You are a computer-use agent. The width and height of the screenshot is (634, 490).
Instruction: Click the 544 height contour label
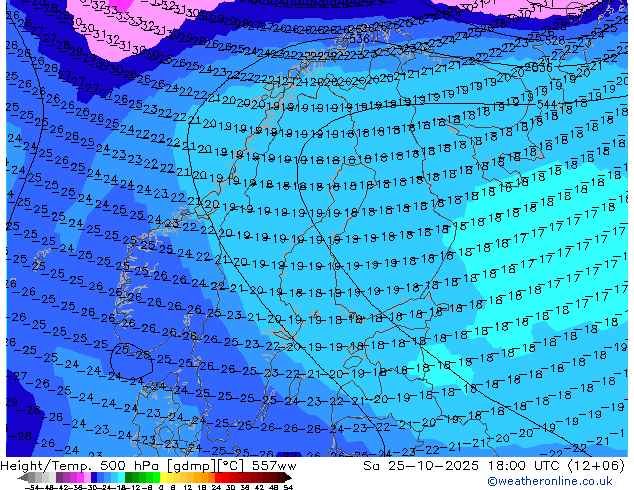click(547, 104)
